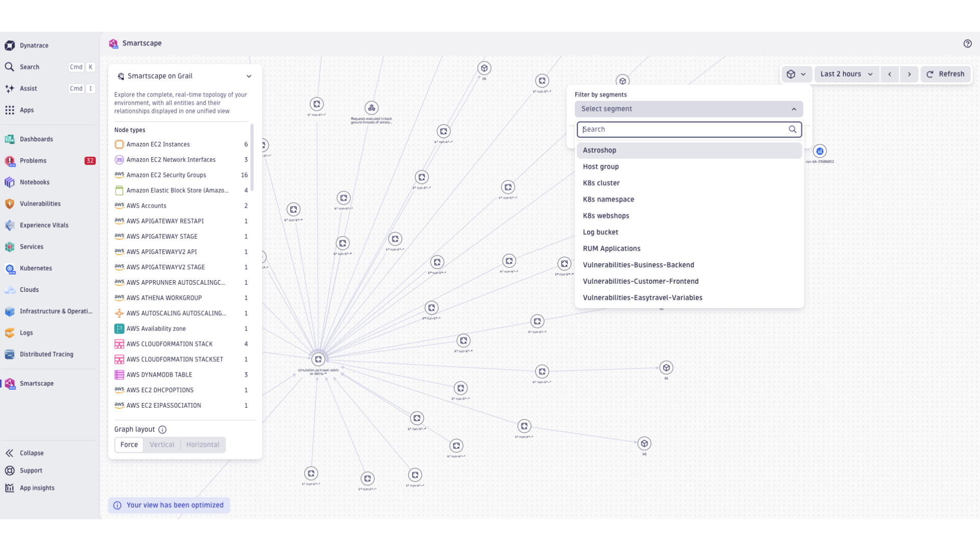
Task: Select Host group from the segment list
Action: pyautogui.click(x=601, y=166)
